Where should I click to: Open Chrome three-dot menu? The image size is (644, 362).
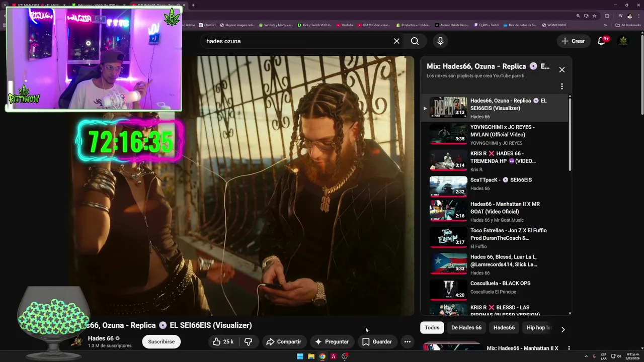(x=638, y=16)
